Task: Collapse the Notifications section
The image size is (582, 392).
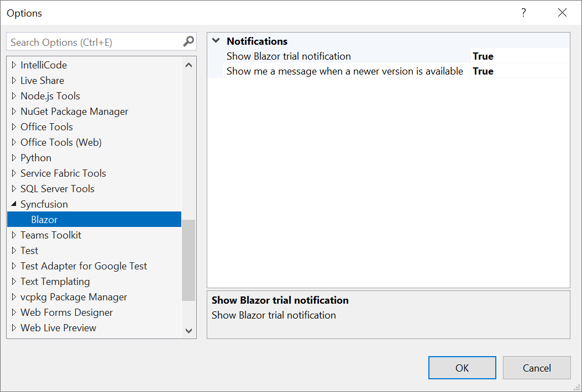Action: pyautogui.click(x=216, y=40)
